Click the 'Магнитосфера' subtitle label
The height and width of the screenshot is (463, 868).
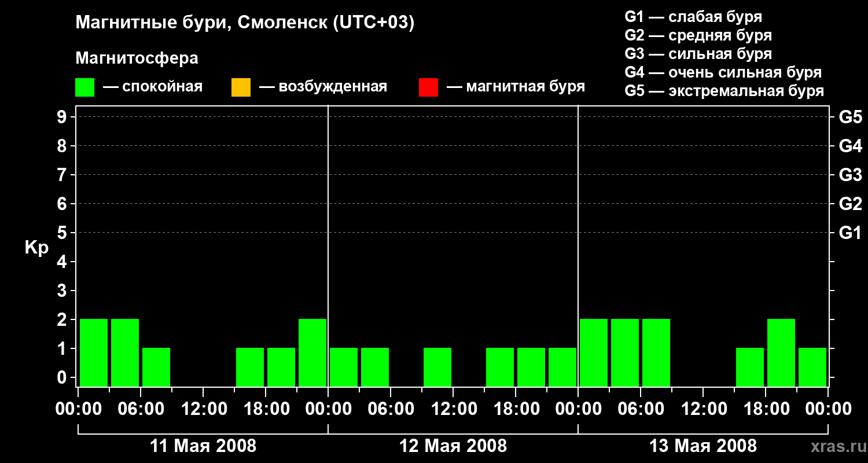click(x=137, y=58)
